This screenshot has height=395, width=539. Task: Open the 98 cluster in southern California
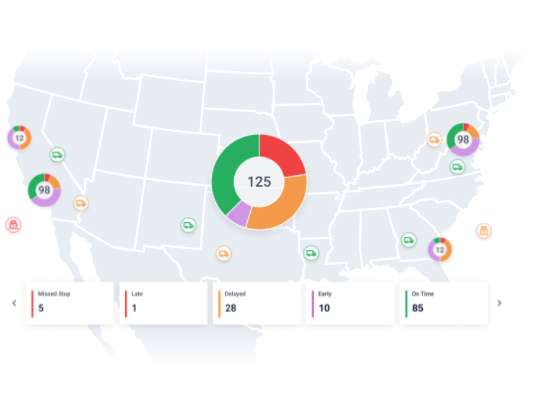click(x=44, y=190)
